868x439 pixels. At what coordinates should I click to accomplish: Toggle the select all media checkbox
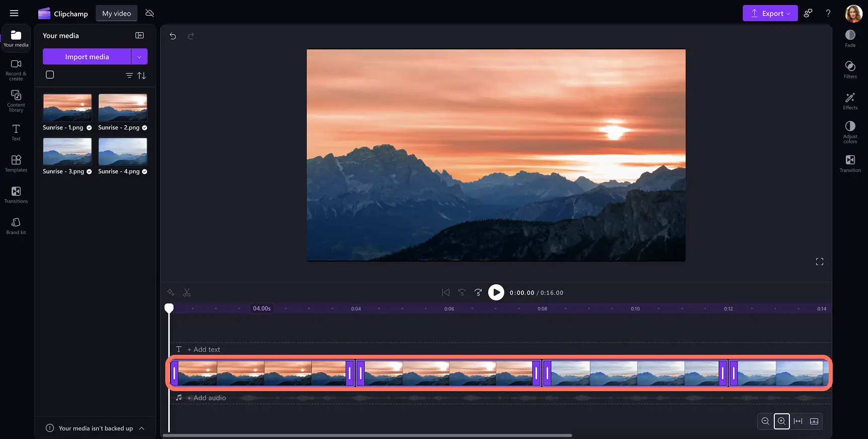point(50,75)
